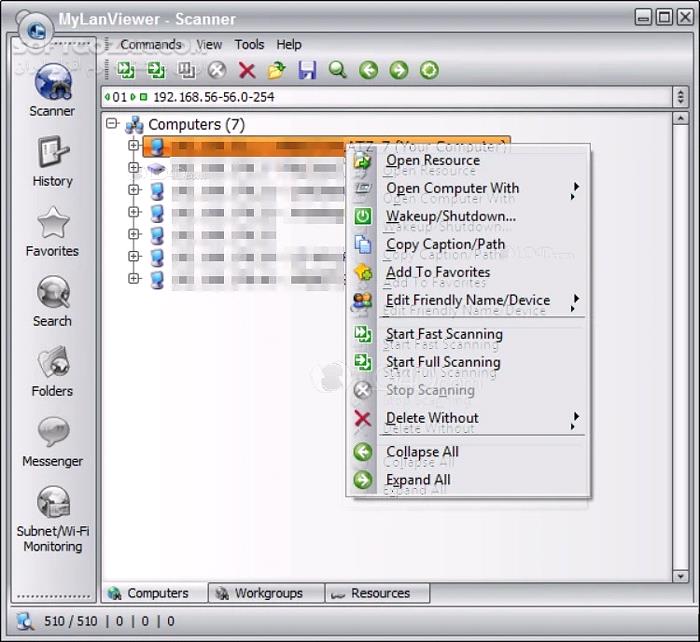Choose Add To Favorites in context menu
Screen dimensions: 700x642
[x=468, y=272]
